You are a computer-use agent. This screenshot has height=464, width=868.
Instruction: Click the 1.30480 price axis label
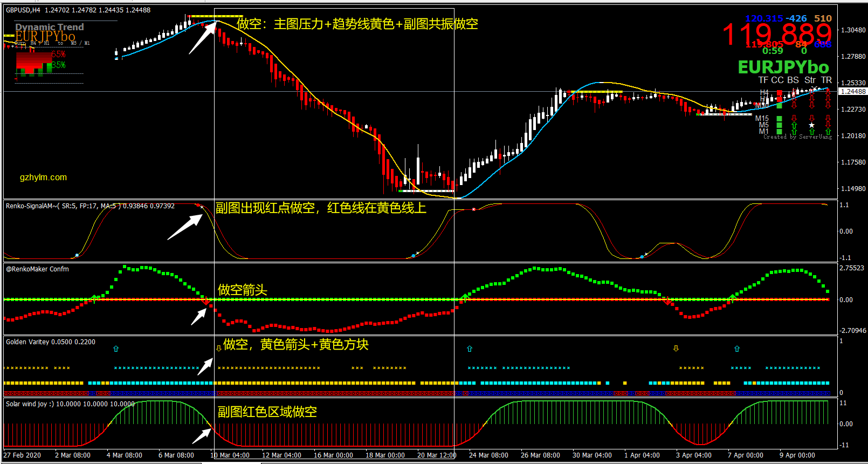click(853, 30)
